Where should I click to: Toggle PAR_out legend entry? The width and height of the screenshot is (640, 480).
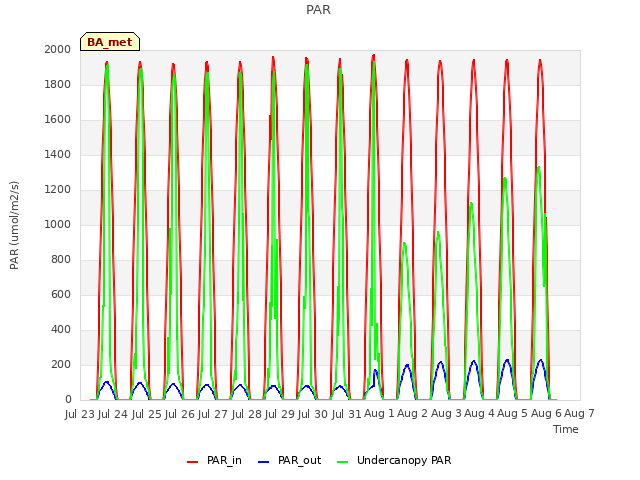[290, 460]
